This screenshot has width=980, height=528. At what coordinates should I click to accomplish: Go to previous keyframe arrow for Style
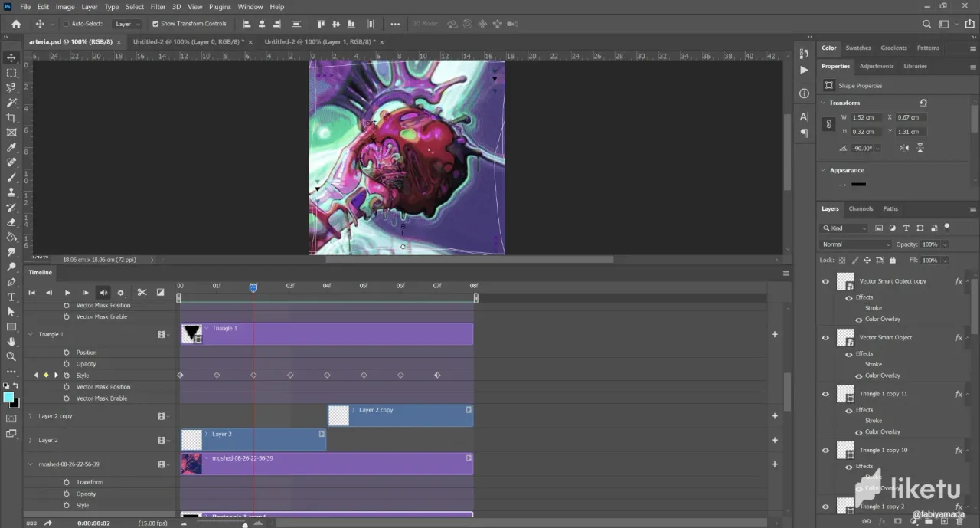click(x=35, y=376)
